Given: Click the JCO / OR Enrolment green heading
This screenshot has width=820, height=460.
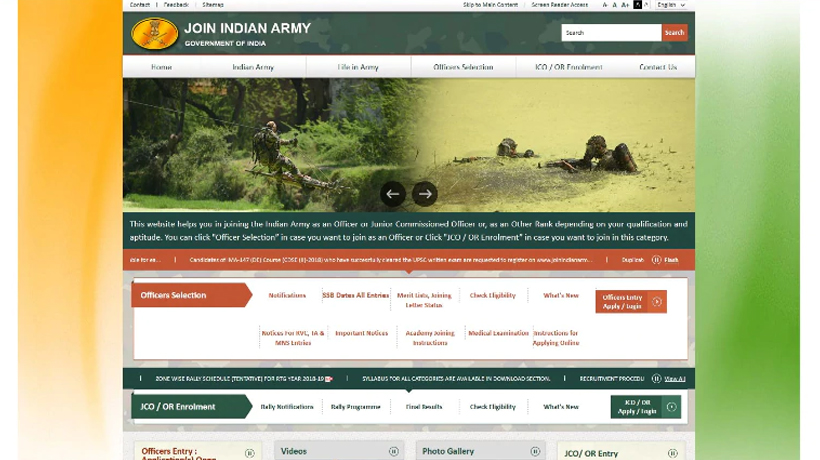Looking at the screenshot, I should pos(191,407).
